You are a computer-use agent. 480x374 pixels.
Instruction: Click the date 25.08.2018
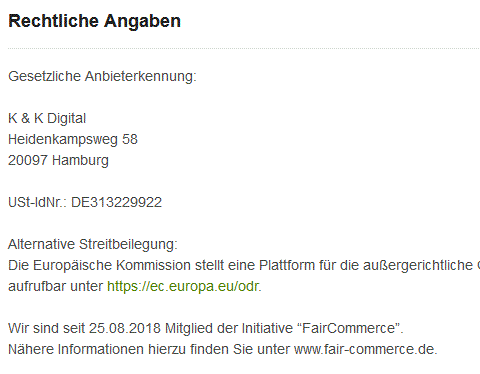125,328
